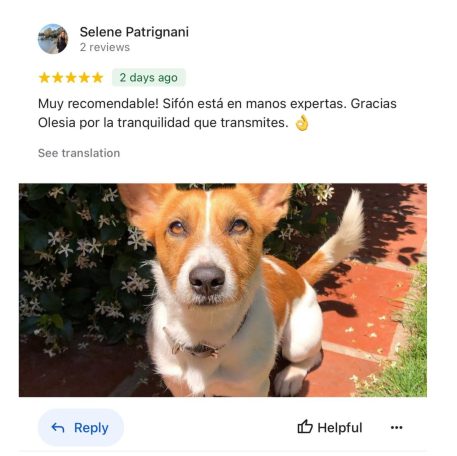Click the reviewer name Selene Patrignani
Screen dimensions: 457x456
click(134, 32)
